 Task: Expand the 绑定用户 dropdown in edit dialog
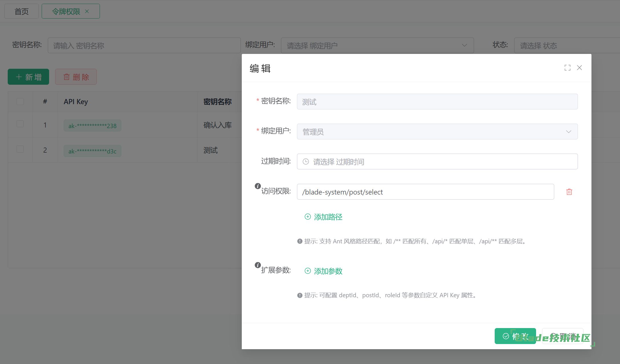click(x=437, y=132)
